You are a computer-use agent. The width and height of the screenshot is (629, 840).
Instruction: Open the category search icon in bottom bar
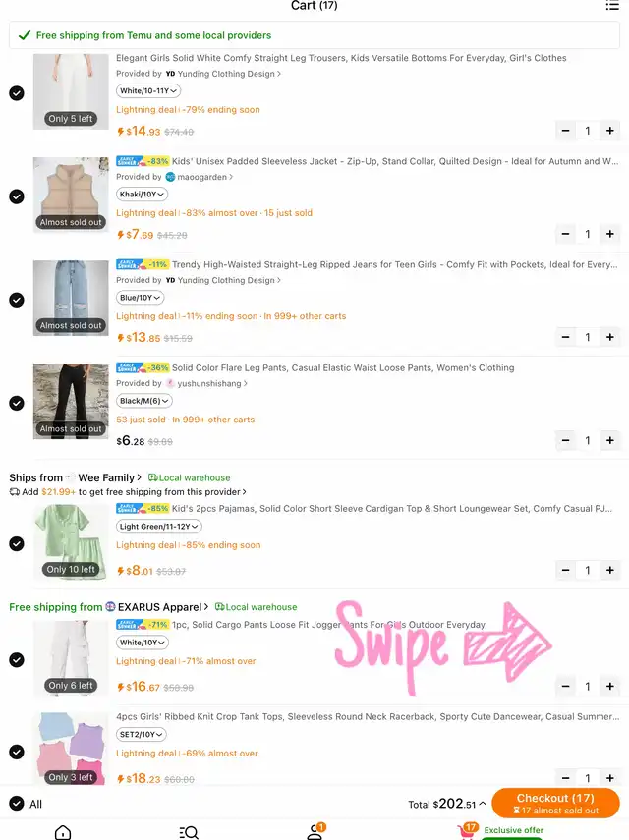pos(189,832)
